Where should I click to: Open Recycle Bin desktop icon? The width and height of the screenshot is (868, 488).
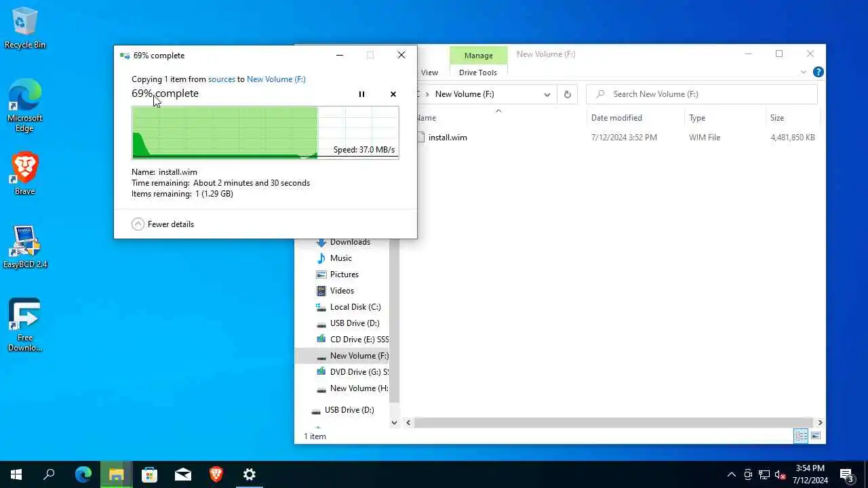tap(25, 28)
